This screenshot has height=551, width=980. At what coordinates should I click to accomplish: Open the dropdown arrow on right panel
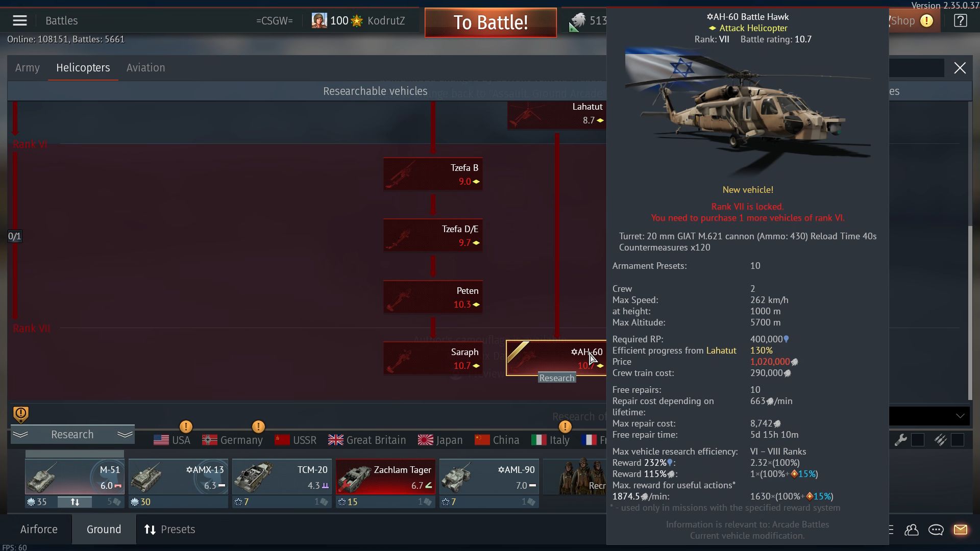point(960,416)
